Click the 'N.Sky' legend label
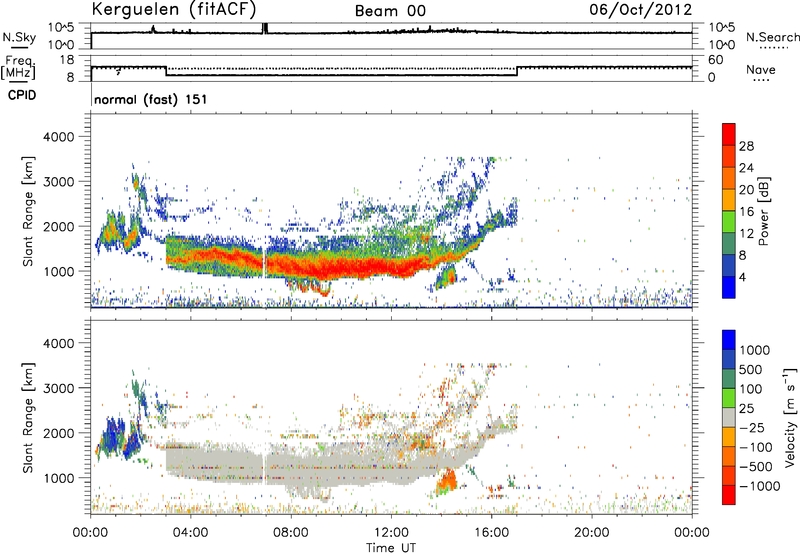Viewport: 800px width, 554px height. click(19, 37)
